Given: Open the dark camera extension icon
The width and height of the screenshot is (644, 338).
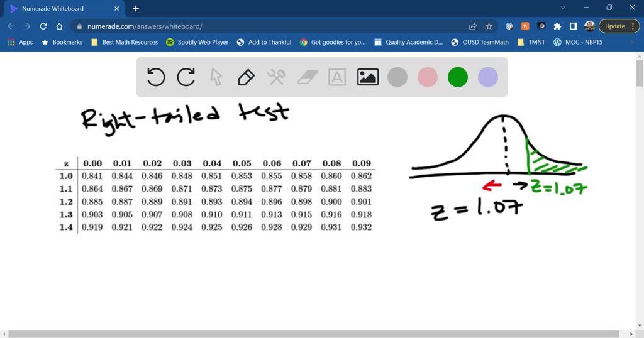Looking at the screenshot, I should pos(541,26).
